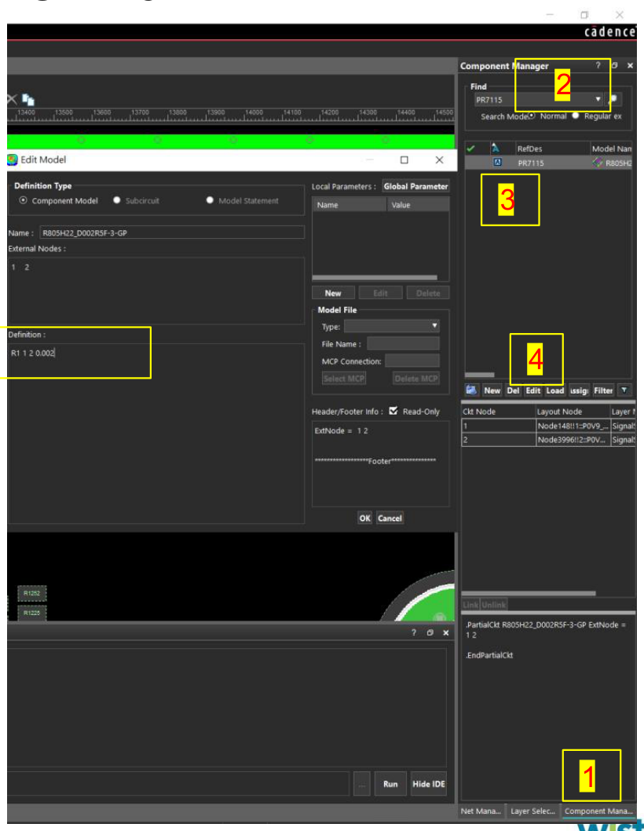Click New under Local Parameters

point(333,293)
